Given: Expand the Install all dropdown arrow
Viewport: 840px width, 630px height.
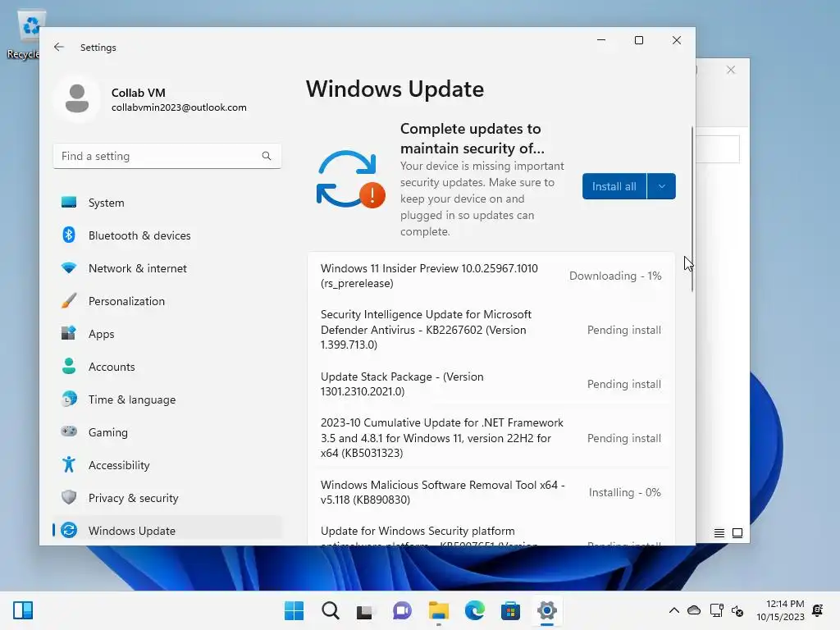Looking at the screenshot, I should [x=662, y=186].
